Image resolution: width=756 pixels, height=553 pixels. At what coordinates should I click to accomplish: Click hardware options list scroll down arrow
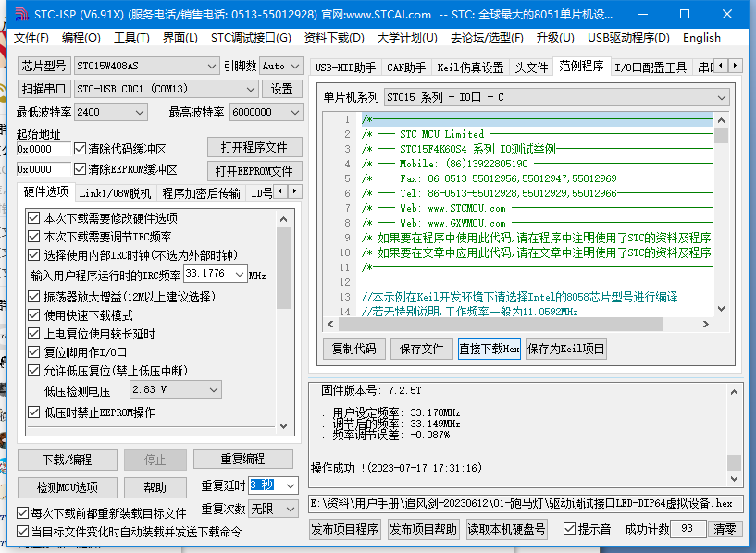pos(283,425)
